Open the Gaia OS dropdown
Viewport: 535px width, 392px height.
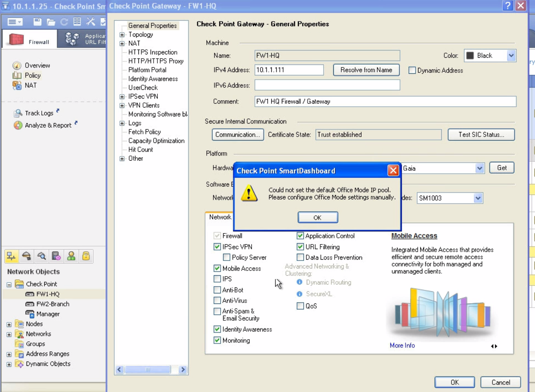point(479,168)
